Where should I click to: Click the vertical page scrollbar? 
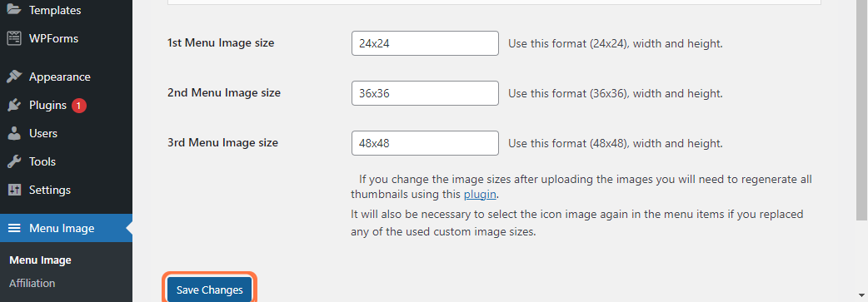(x=862, y=111)
